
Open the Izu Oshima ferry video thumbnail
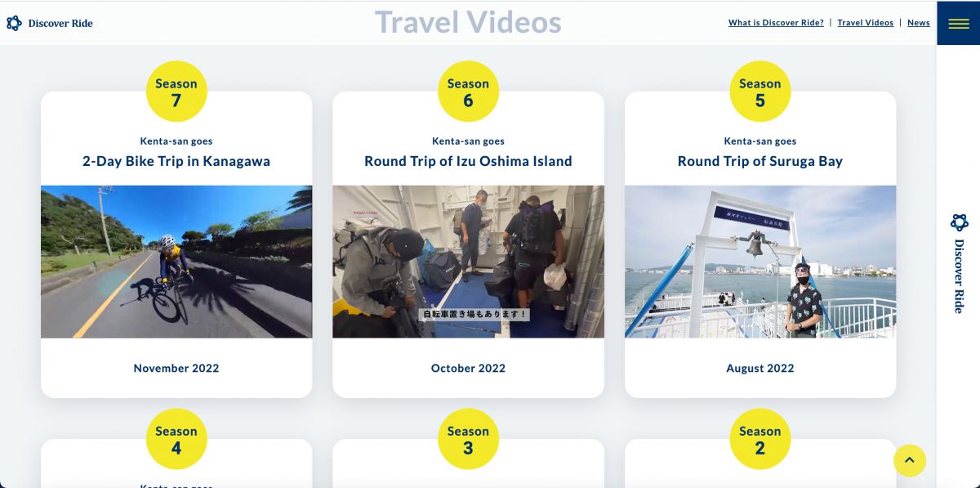[468, 262]
